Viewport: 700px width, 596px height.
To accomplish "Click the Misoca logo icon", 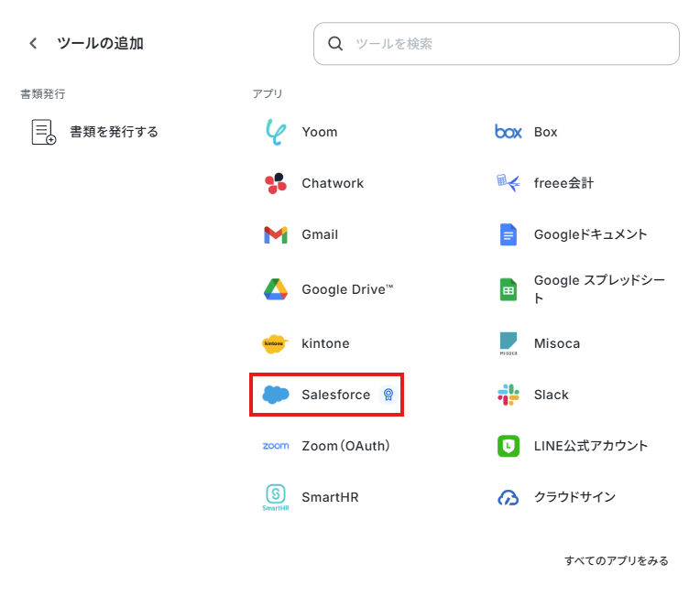I will click(x=508, y=343).
